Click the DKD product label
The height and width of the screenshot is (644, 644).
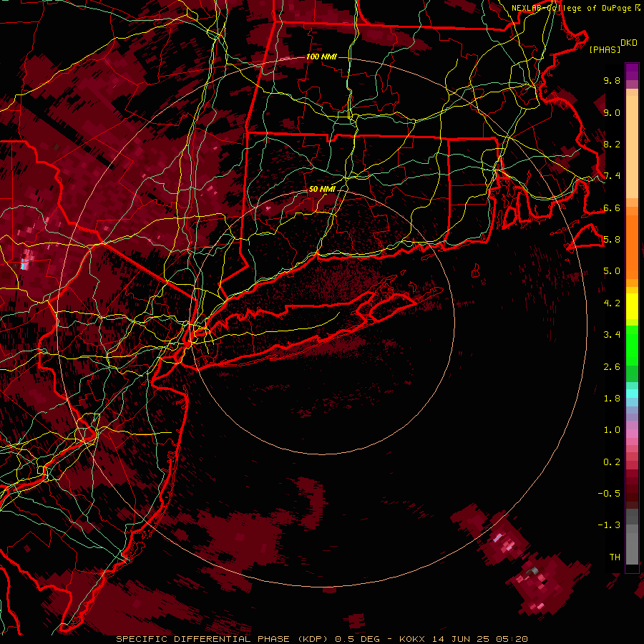pos(629,43)
